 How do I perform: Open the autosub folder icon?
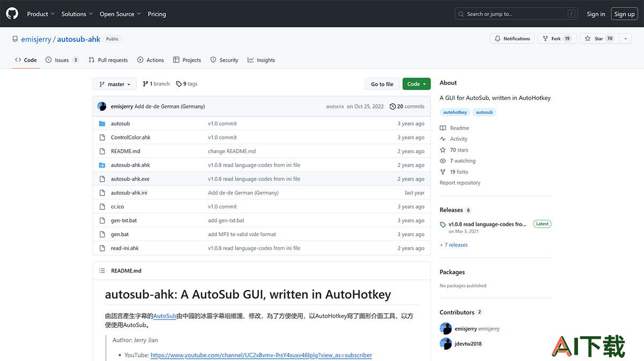[x=102, y=124]
